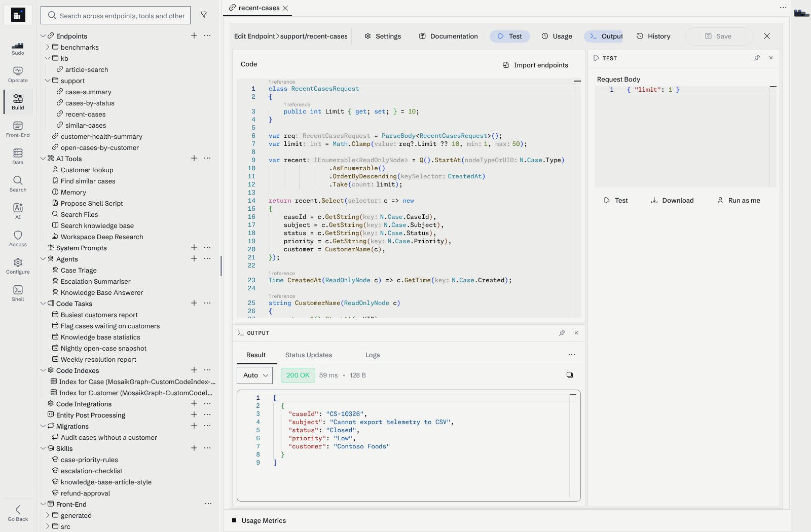Screen dimensions: 811x532
Task: Open the AI sidebar section
Action: 18,211
